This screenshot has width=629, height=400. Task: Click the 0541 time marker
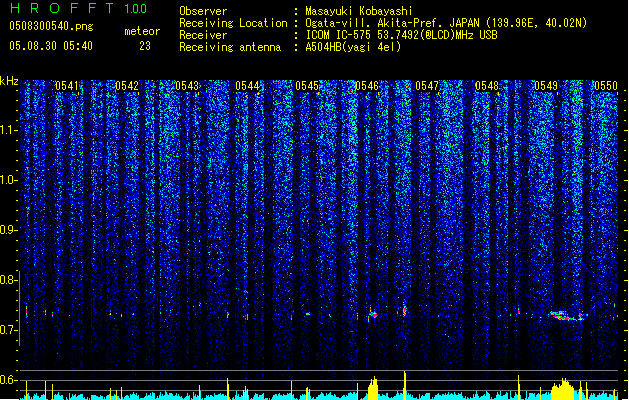[67, 86]
